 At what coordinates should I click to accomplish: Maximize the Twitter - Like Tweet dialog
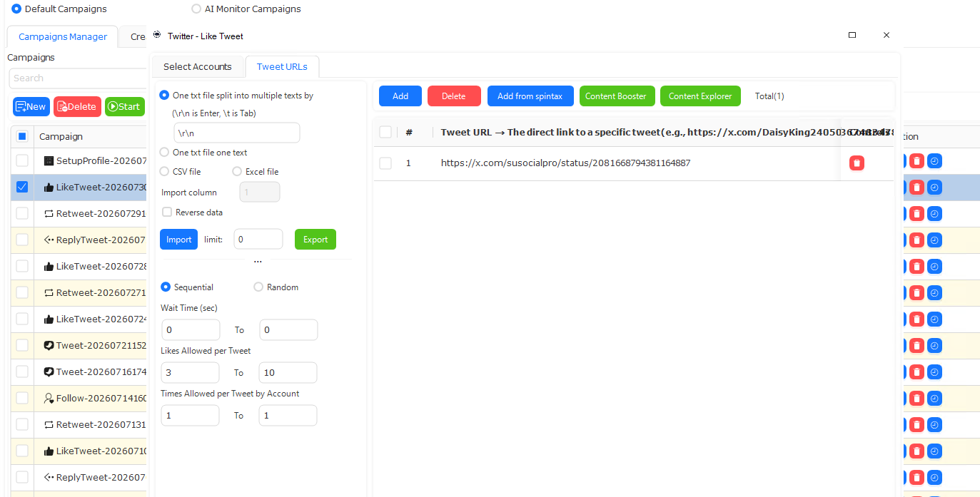coord(852,35)
